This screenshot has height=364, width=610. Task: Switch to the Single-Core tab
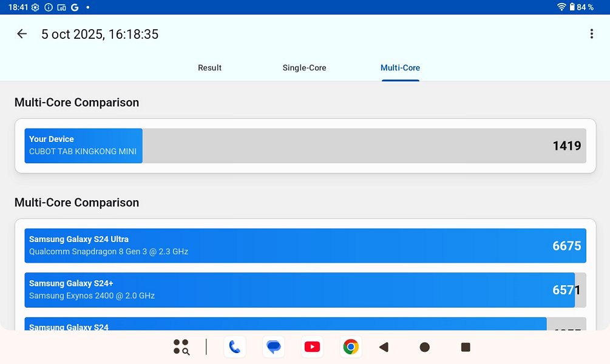point(304,68)
